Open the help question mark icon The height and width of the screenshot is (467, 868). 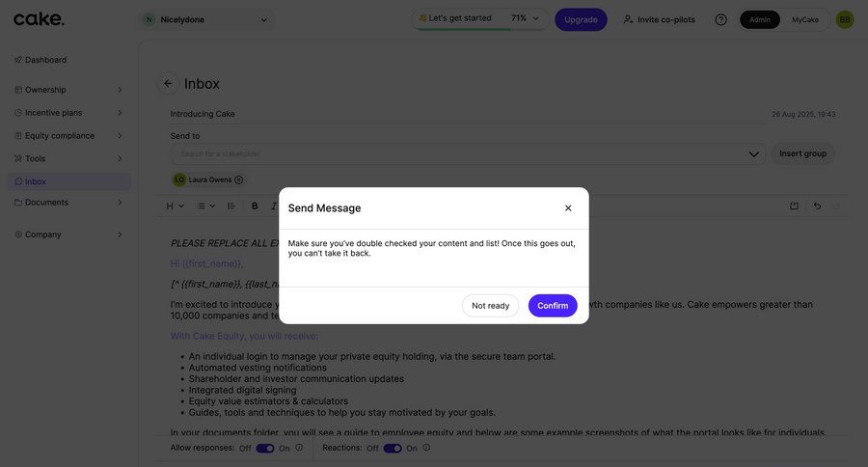(x=720, y=19)
